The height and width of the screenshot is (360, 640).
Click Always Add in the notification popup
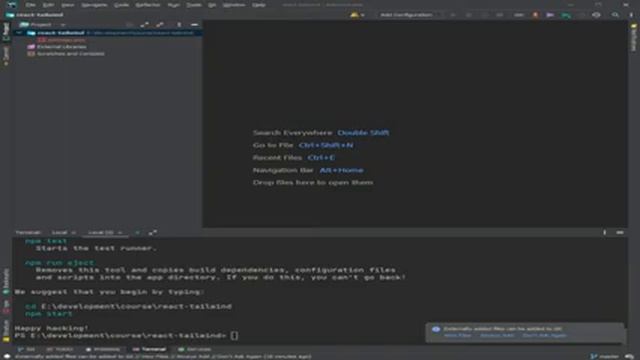pos(497,336)
